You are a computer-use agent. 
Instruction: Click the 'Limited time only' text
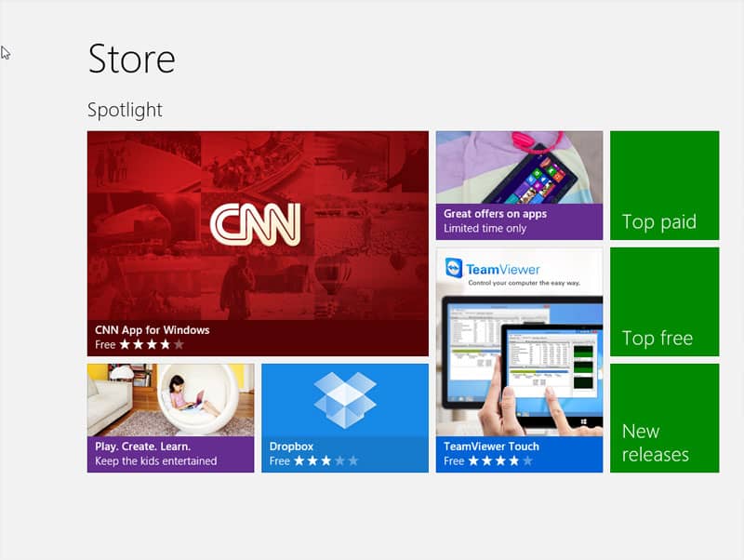point(485,228)
